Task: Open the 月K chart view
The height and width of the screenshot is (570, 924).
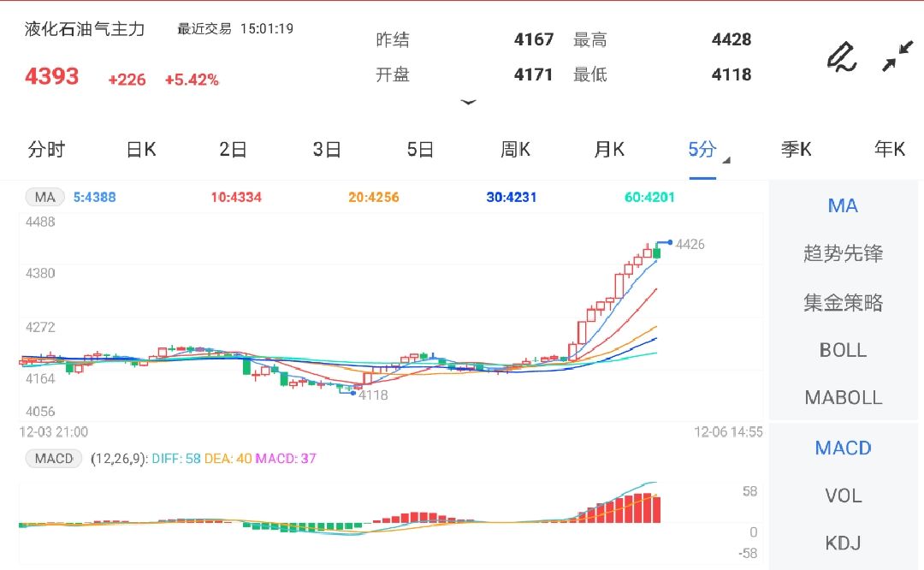Action: click(608, 149)
